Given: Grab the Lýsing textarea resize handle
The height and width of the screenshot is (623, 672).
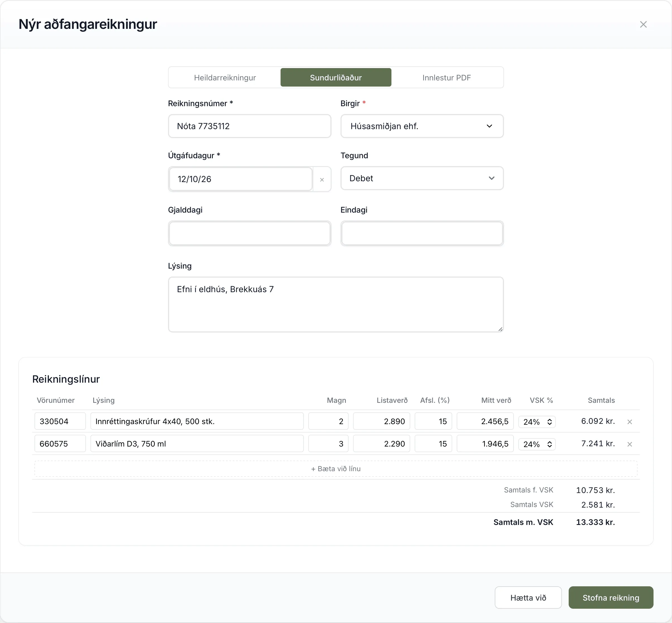Looking at the screenshot, I should pos(500,329).
